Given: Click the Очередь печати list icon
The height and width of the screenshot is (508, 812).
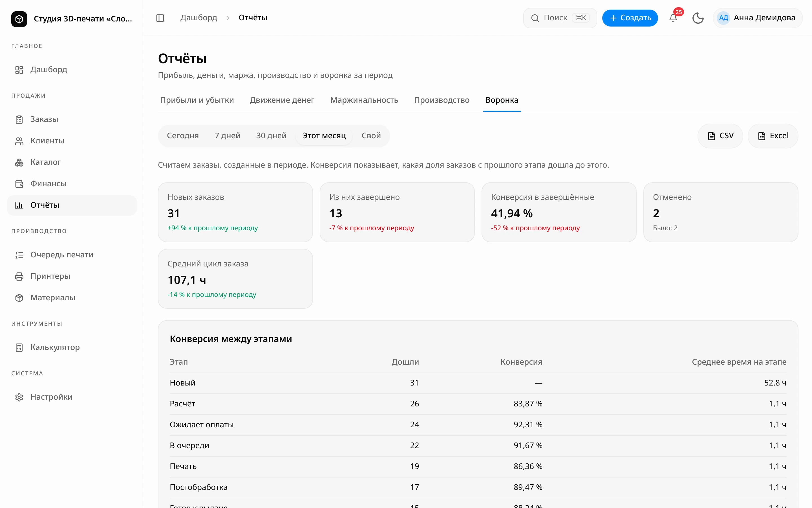Looking at the screenshot, I should point(19,255).
